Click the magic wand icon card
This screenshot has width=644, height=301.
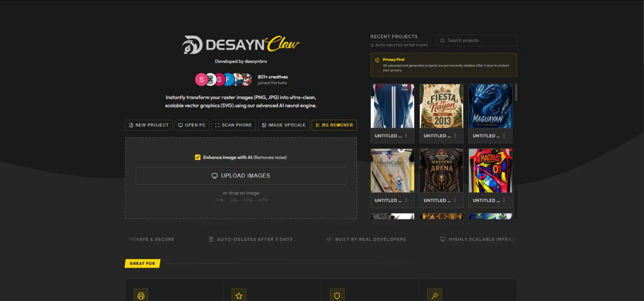(x=435, y=296)
